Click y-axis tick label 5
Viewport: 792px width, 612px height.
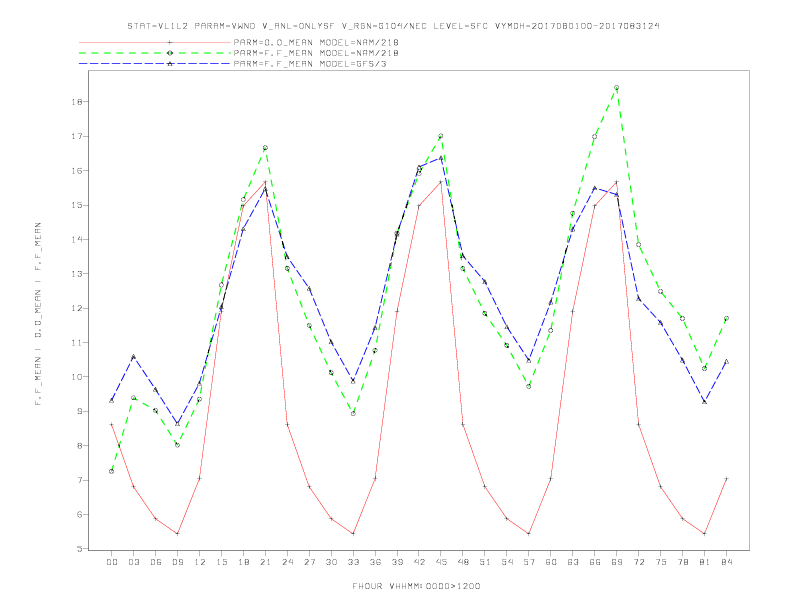pyautogui.click(x=80, y=549)
